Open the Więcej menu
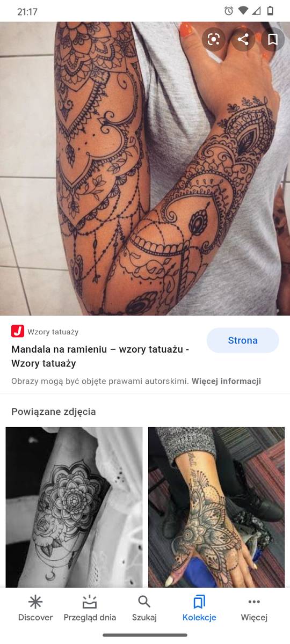 click(x=254, y=609)
